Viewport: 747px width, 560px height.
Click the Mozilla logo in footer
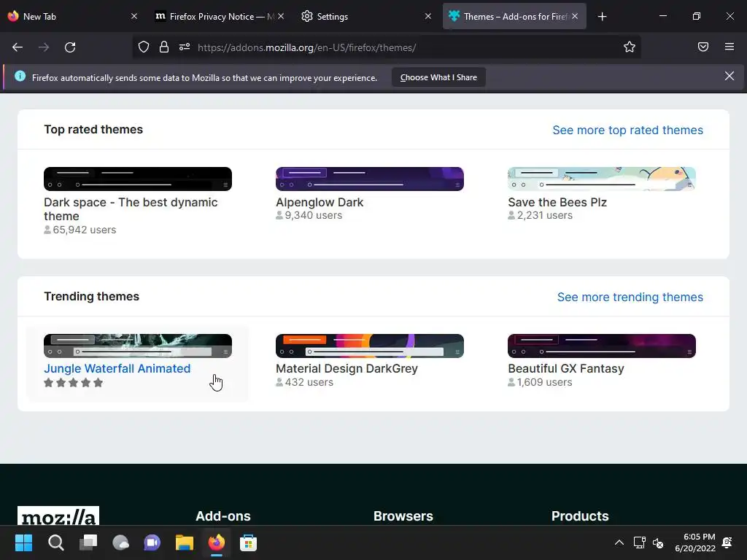click(58, 516)
